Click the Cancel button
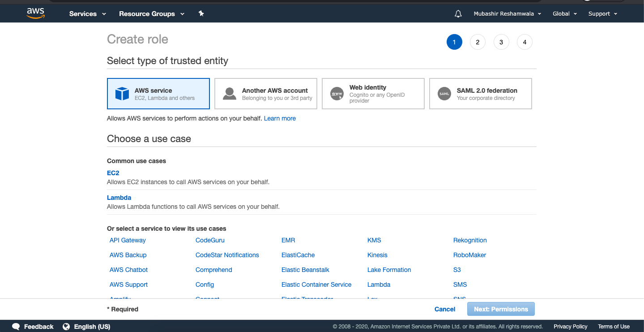644x332 pixels. click(445, 309)
